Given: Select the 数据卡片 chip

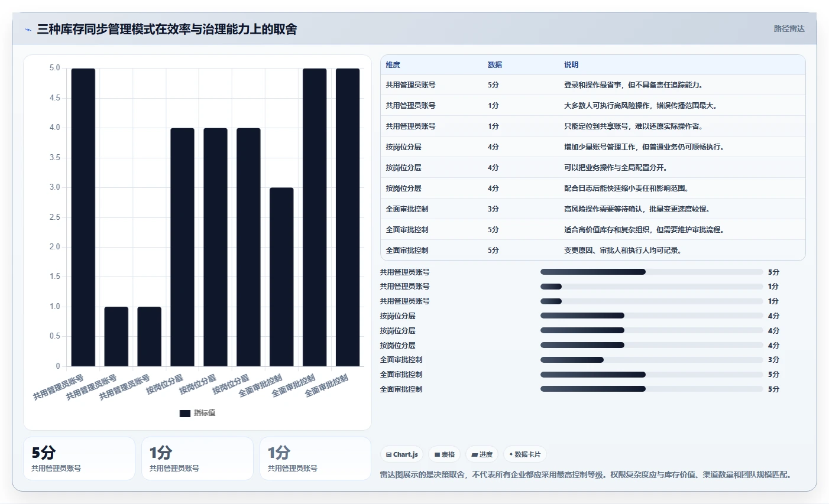Looking at the screenshot, I should click(x=525, y=454).
